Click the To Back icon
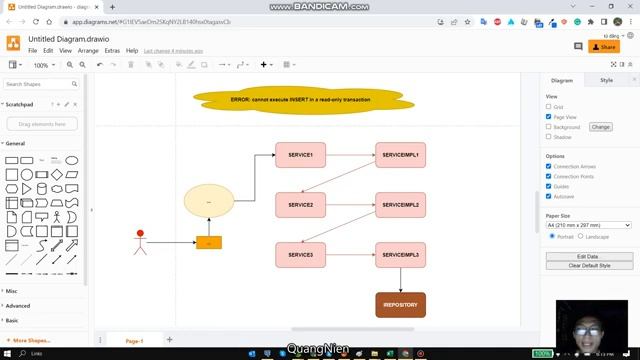640x360 pixels. tap(161, 65)
